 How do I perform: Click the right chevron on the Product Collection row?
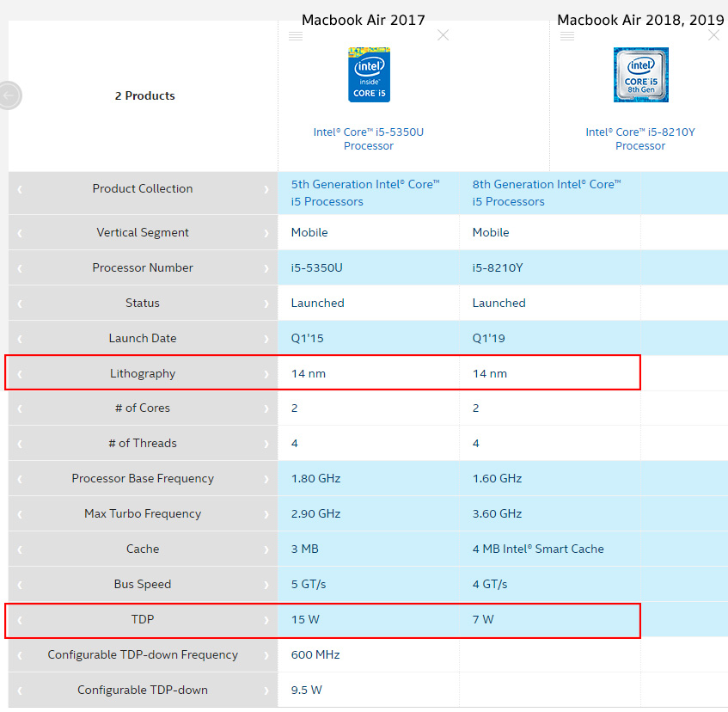pos(266,189)
